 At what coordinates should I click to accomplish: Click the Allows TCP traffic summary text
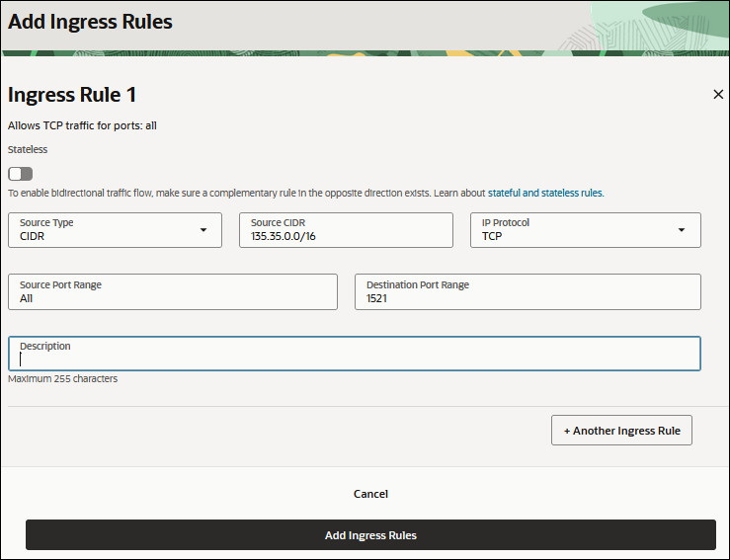click(x=82, y=126)
